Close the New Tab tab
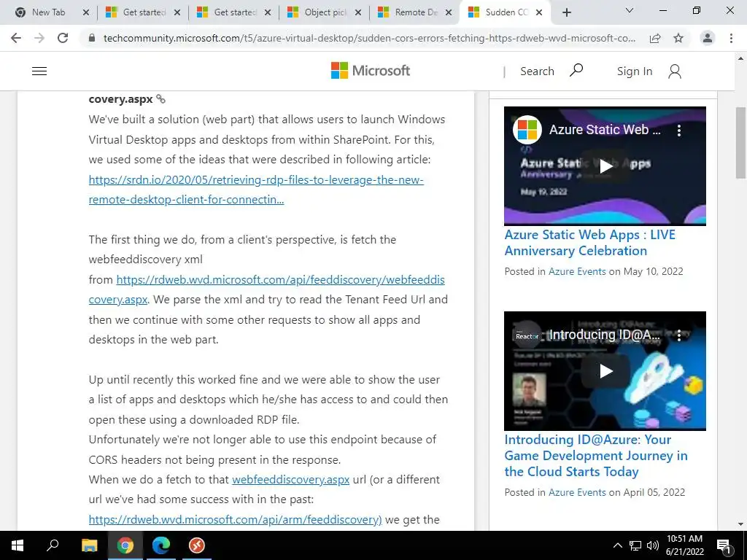The image size is (747, 560). pos(86,12)
